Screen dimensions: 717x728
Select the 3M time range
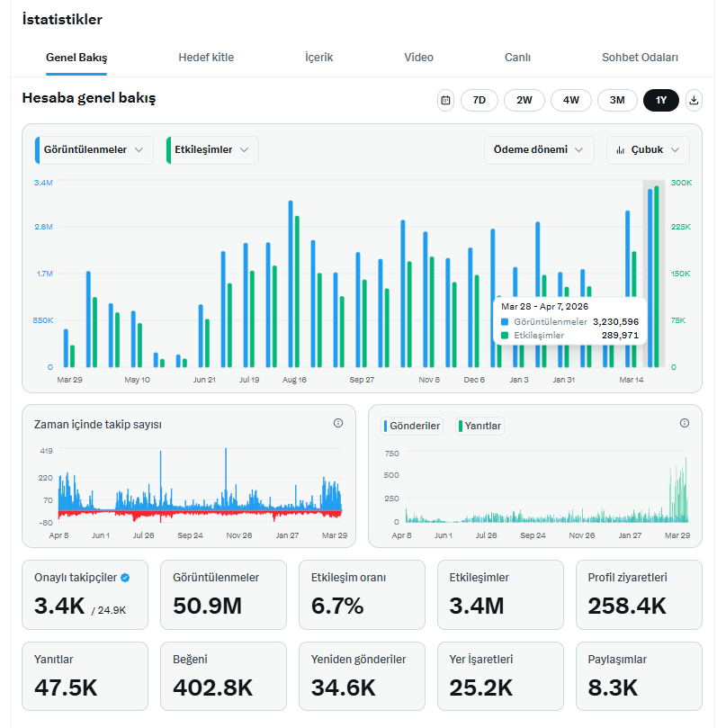617,100
